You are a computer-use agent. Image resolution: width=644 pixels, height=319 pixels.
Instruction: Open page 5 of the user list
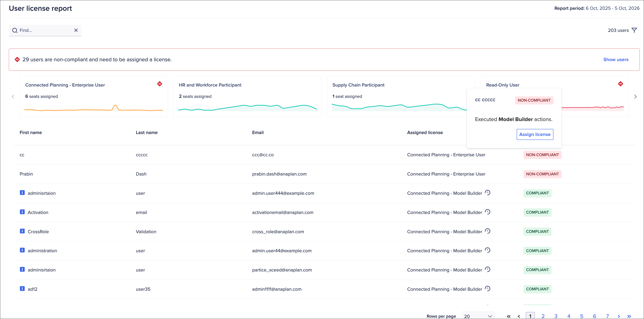point(582,316)
